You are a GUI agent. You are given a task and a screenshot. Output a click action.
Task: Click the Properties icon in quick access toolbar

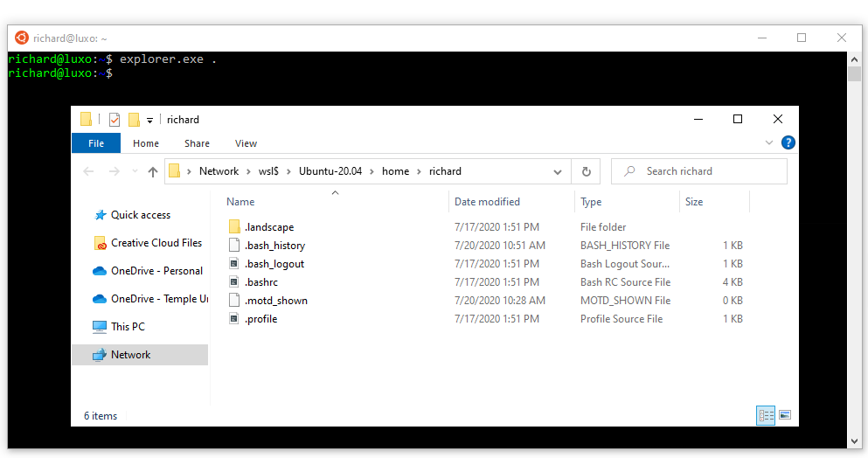(x=115, y=120)
